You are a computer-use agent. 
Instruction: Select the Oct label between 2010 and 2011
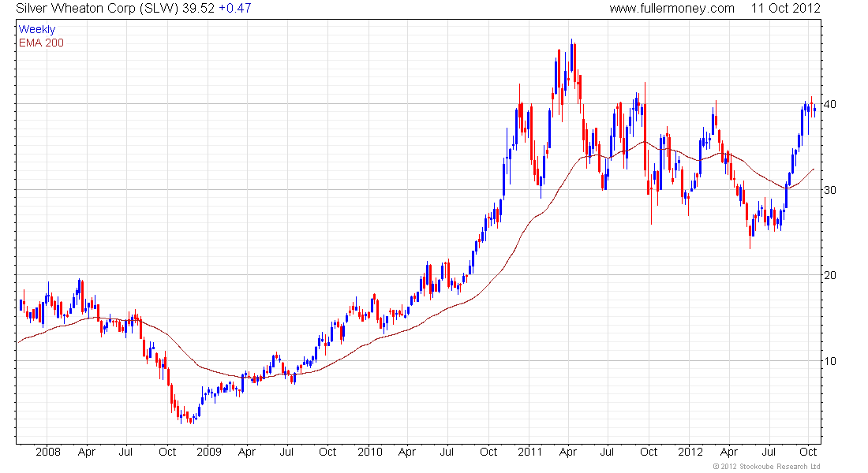488,452
